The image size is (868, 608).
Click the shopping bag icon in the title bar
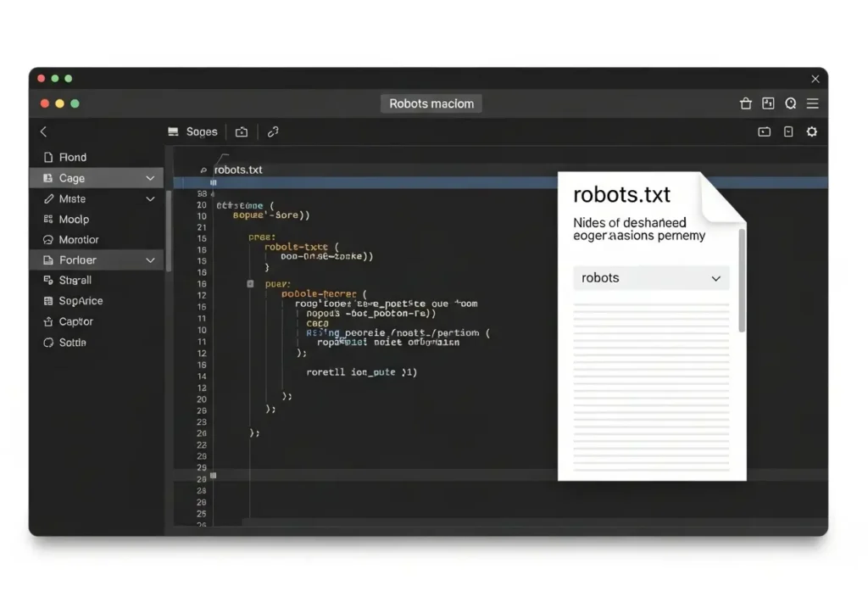[x=745, y=103]
